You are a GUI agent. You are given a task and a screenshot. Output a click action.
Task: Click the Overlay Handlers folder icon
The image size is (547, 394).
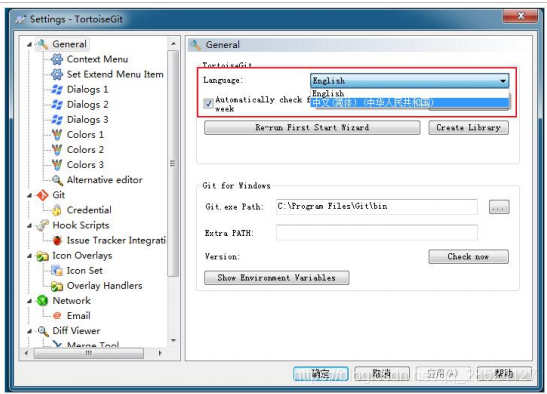[x=57, y=286]
